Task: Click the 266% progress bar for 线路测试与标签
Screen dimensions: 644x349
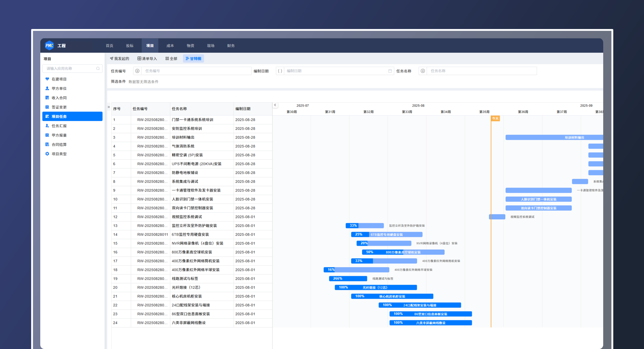Action: point(348,279)
